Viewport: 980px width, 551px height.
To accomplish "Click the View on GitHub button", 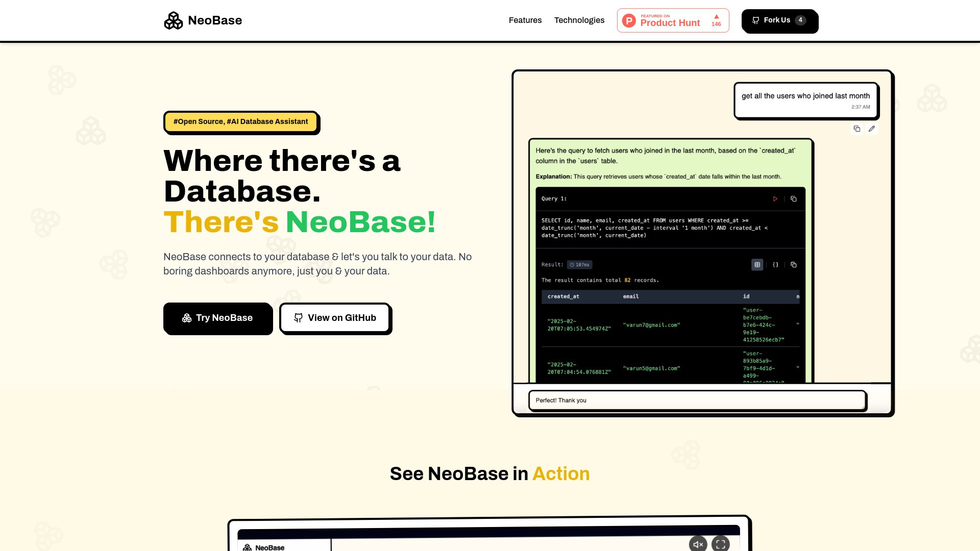I will coord(335,318).
